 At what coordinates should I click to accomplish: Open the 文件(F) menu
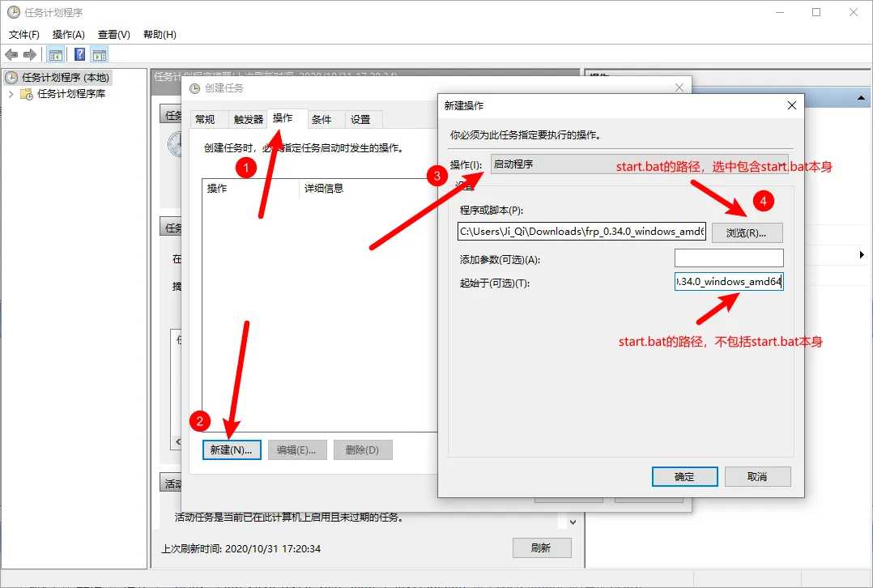click(24, 35)
